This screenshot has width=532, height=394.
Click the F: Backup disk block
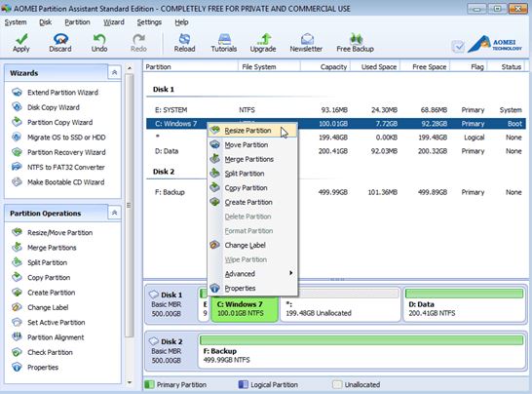[x=361, y=351]
